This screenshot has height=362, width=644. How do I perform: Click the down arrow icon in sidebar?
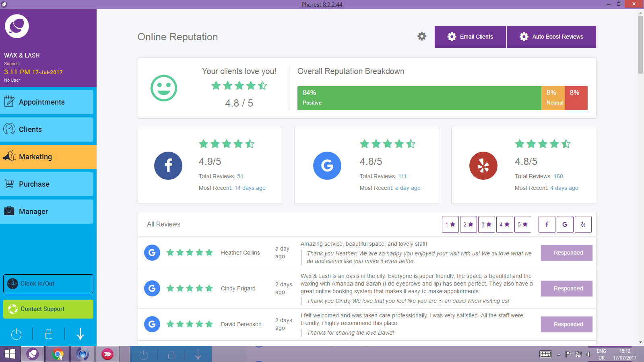coord(80,334)
